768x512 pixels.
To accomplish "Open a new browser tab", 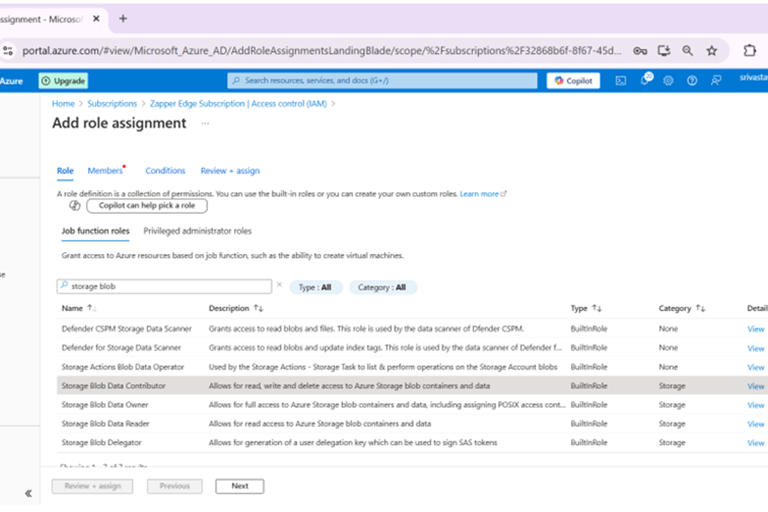I will (x=123, y=19).
